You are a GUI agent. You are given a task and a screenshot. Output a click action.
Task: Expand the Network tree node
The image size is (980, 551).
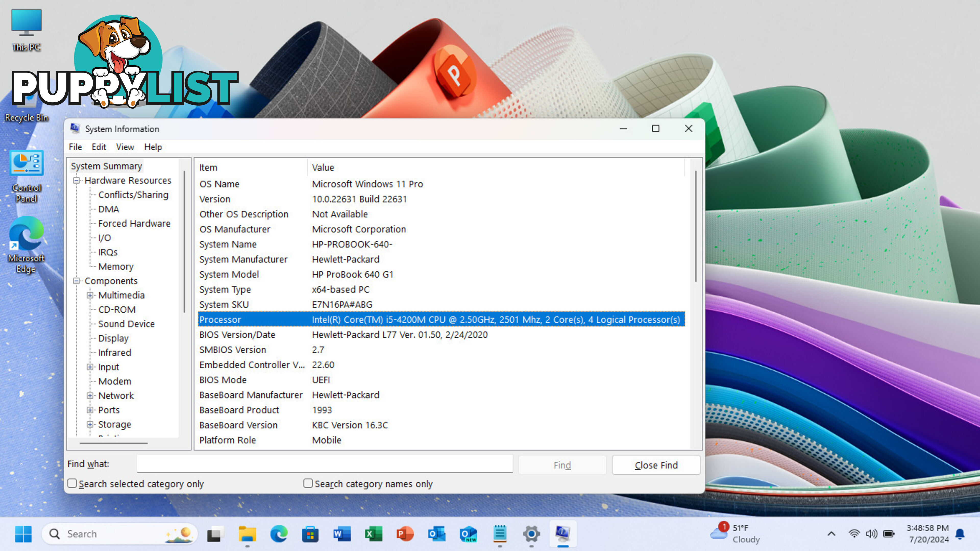[90, 396]
